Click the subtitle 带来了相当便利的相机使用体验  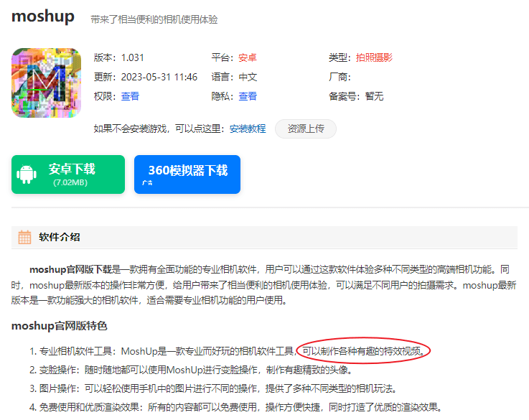click(154, 19)
